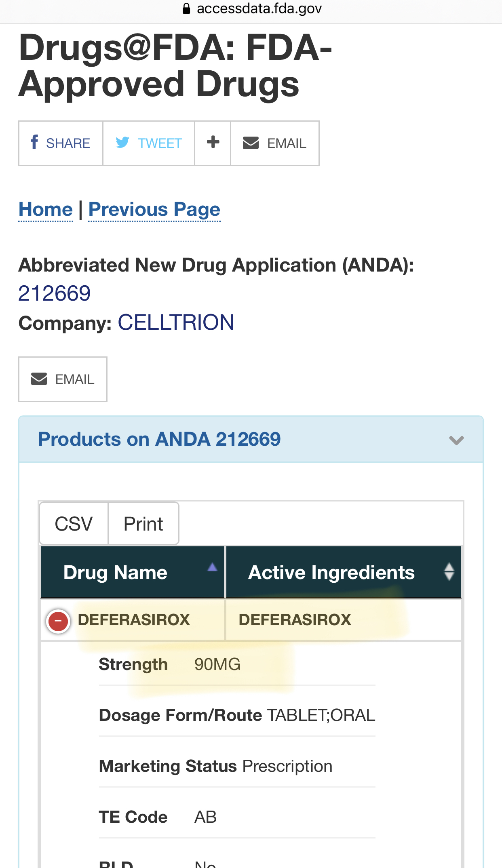Click the Drug Name column header
502x868 pixels.
pos(116,573)
